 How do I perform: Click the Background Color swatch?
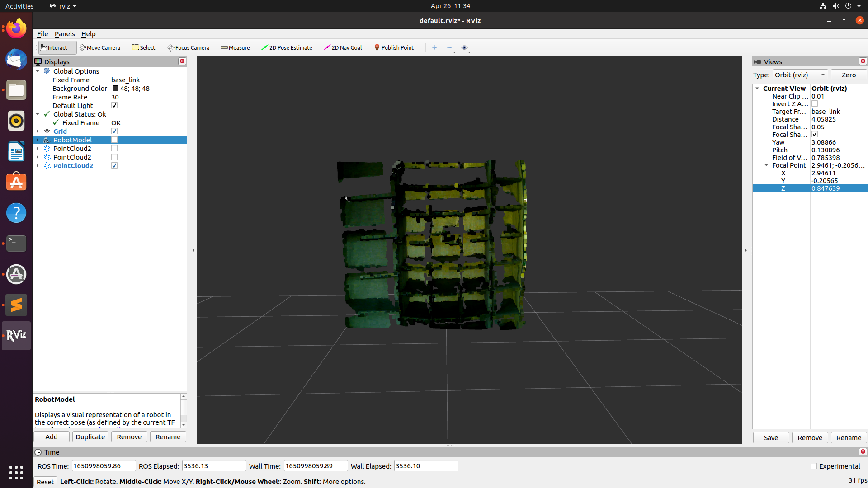coord(115,88)
